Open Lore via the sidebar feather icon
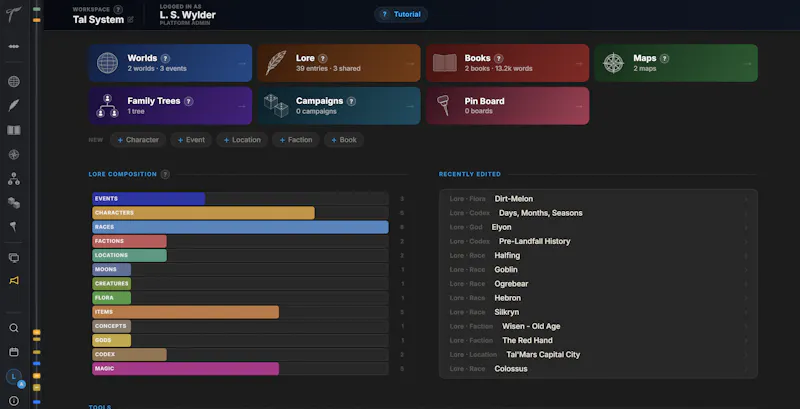This screenshot has width=800, height=409. [x=14, y=106]
